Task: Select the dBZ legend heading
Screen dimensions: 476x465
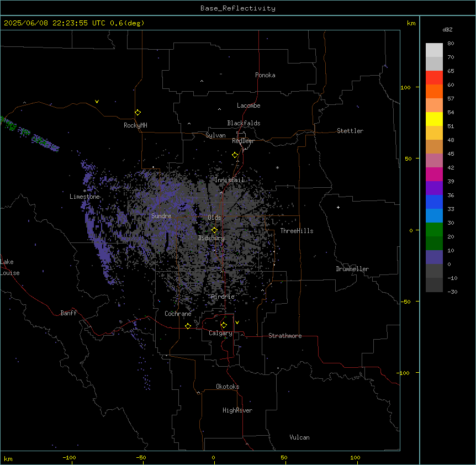Action: pos(447,29)
